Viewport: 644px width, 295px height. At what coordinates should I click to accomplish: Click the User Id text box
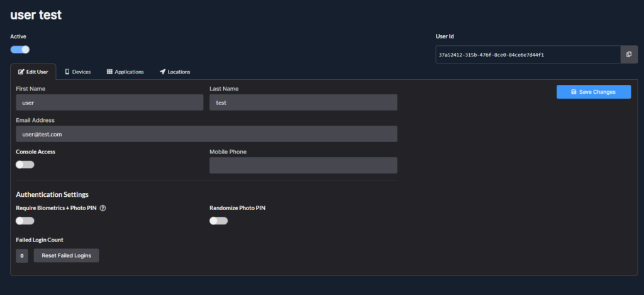[528, 55]
